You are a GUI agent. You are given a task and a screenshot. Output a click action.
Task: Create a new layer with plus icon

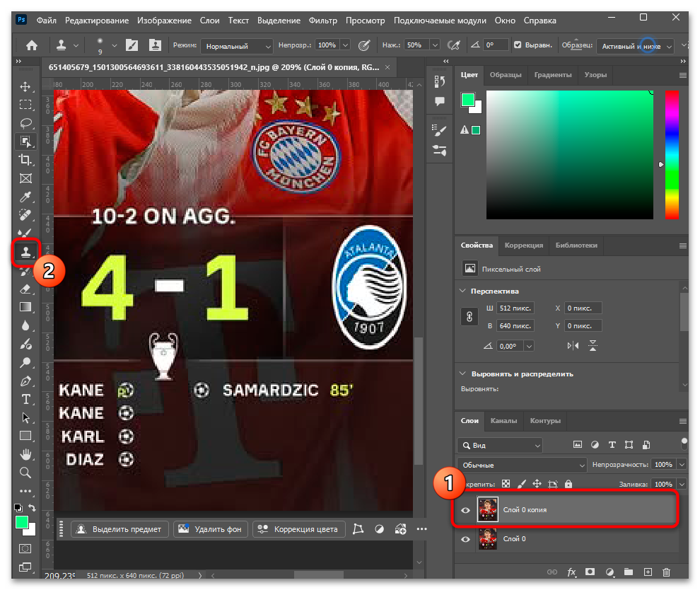[648, 572]
